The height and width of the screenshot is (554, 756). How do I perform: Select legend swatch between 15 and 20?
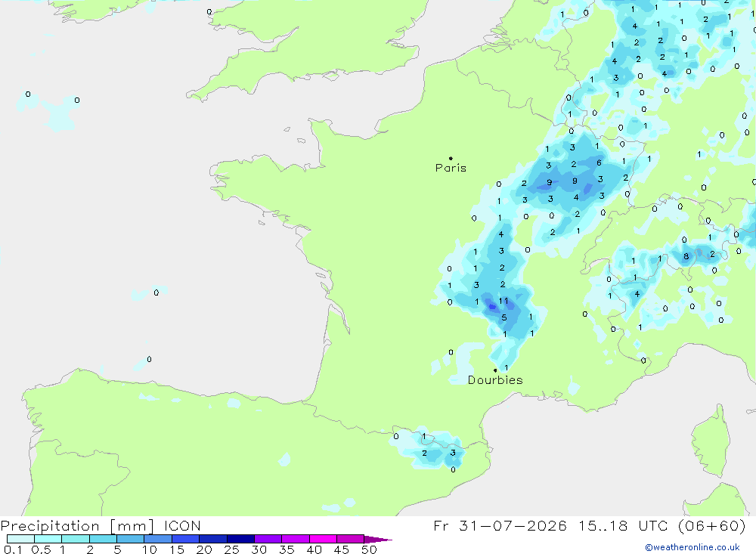coord(186,539)
